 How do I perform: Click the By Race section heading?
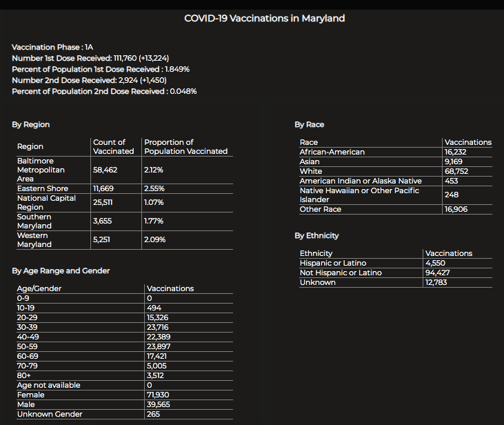point(309,125)
